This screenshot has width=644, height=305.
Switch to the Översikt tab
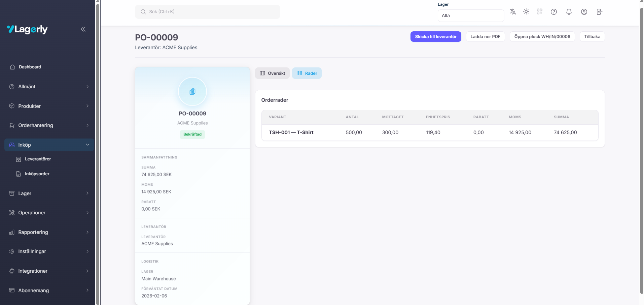click(x=272, y=73)
